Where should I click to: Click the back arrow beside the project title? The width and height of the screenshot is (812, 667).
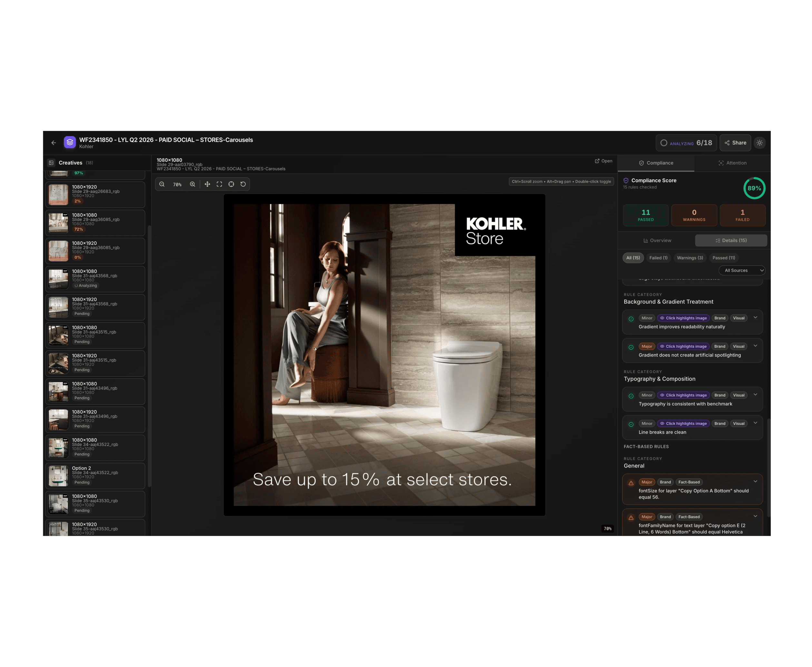[x=53, y=143]
